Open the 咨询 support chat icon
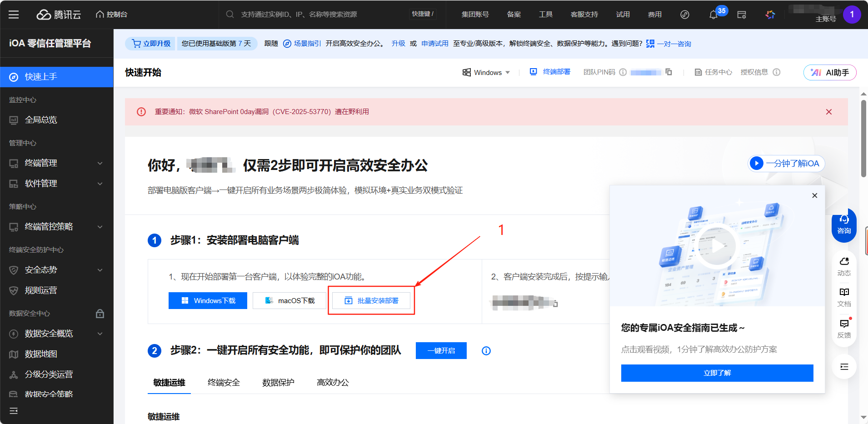868x424 pixels. 844,224
